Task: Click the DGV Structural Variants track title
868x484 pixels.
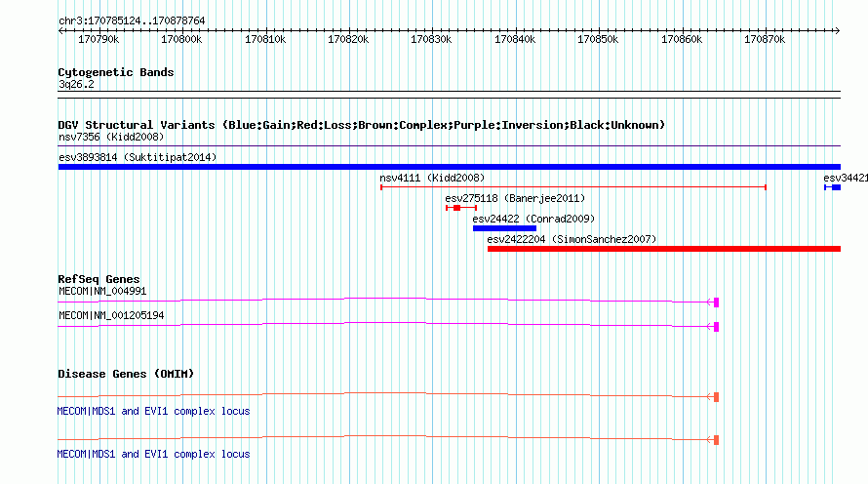Action: click(x=361, y=125)
